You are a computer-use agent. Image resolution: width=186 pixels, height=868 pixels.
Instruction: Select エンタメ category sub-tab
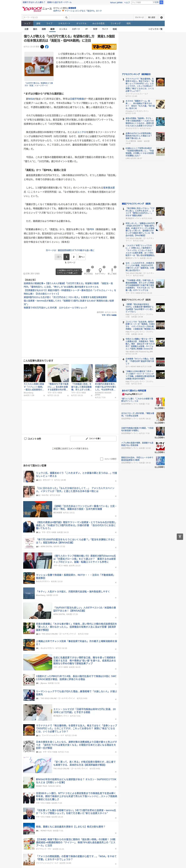click(63, 29)
